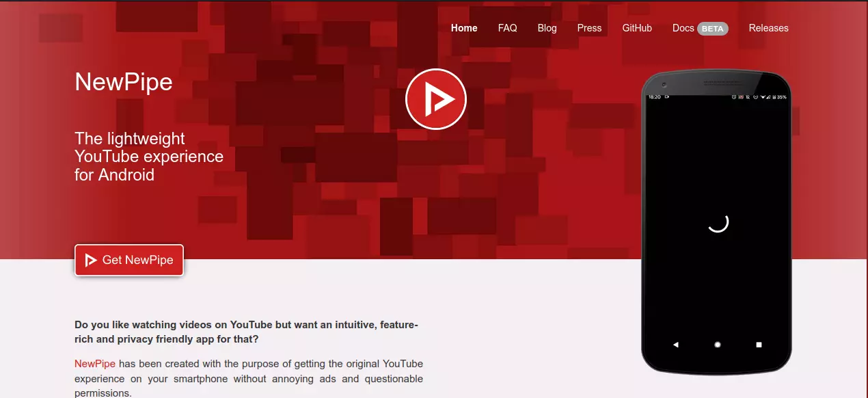This screenshot has width=868, height=398.
Task: Open the Press navigation link
Action: (589, 28)
